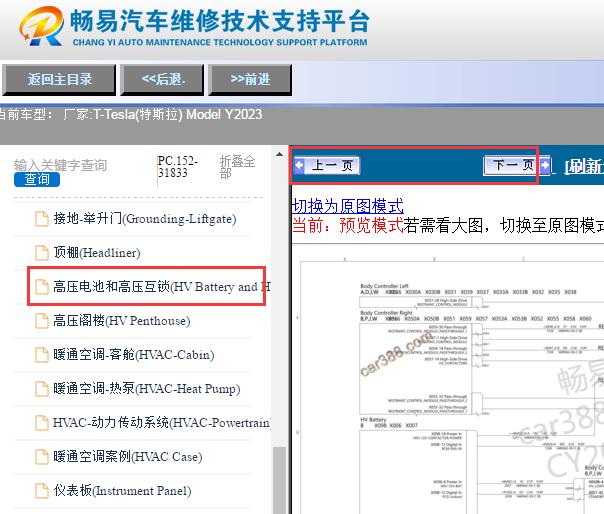
Task: Click the 输入关键字查询 search field
Action: [x=60, y=165]
